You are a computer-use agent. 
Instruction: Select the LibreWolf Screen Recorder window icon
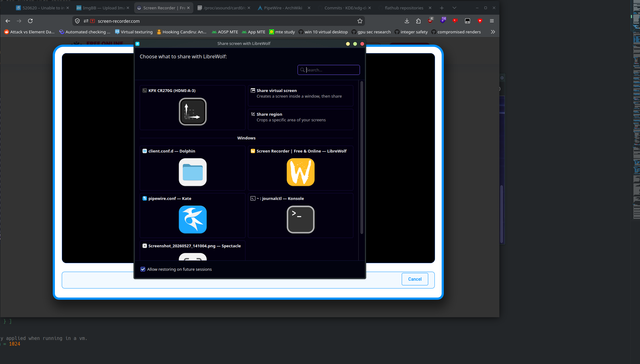point(300,172)
